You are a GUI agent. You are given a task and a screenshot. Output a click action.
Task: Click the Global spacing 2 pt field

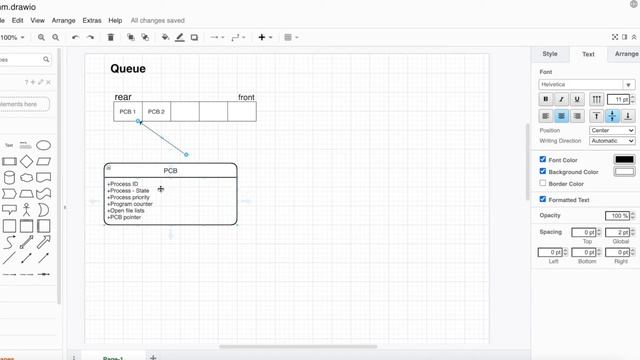617,232
